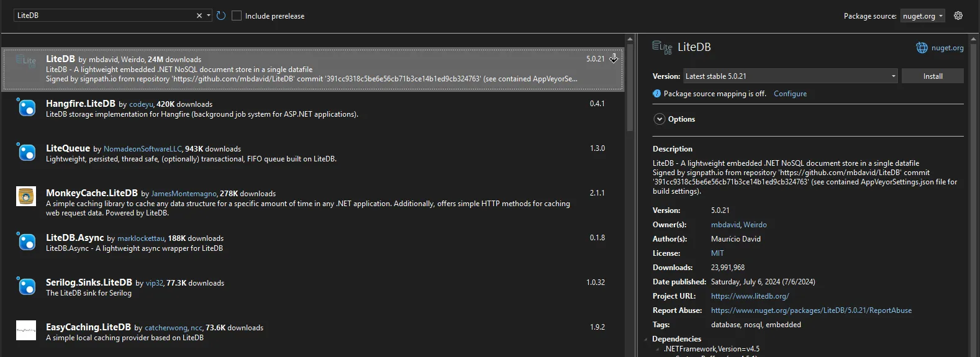Click the install arrow on LiteDB row
980x357 pixels.
[614, 58]
